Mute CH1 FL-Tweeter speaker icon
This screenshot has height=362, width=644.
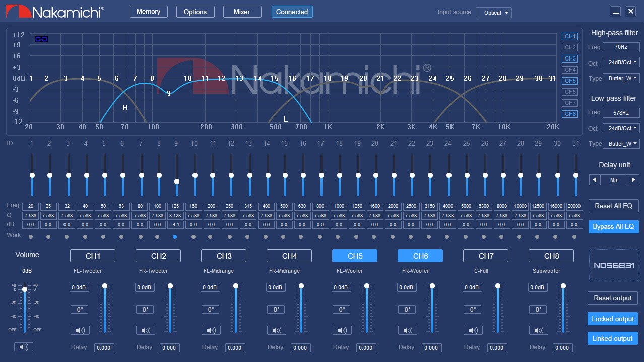(80, 331)
